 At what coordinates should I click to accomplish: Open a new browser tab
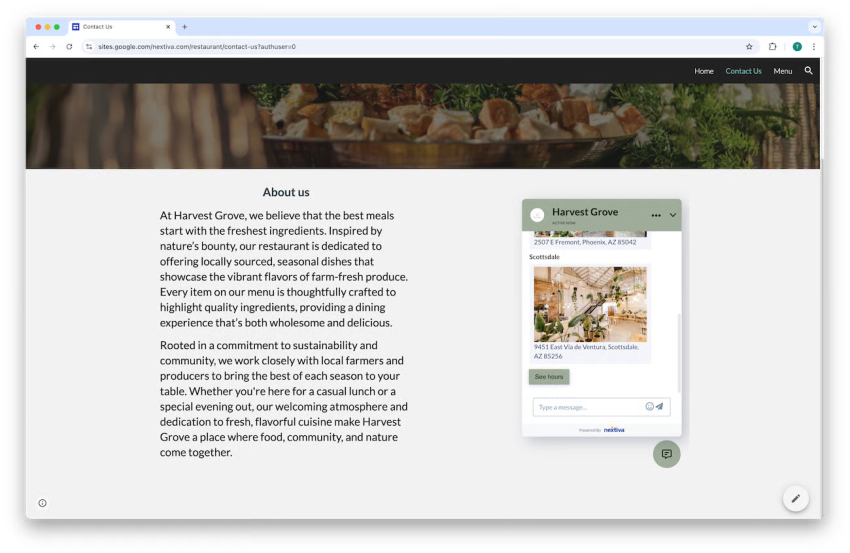tap(184, 27)
